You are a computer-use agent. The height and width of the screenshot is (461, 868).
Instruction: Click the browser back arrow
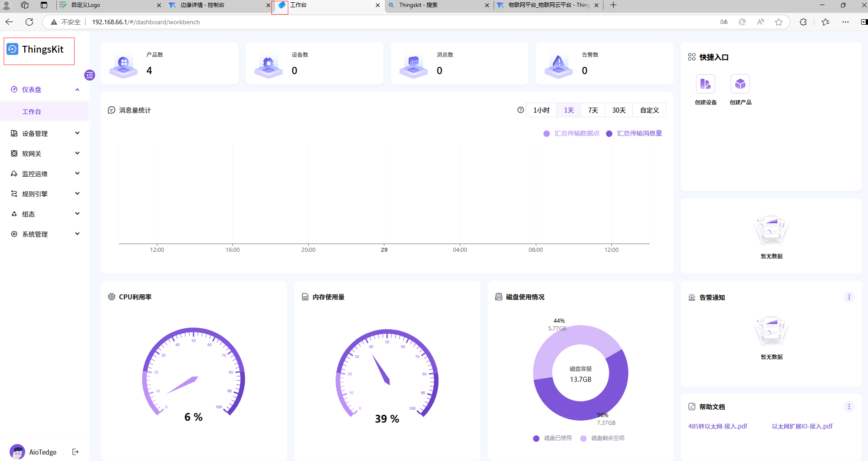click(x=9, y=22)
